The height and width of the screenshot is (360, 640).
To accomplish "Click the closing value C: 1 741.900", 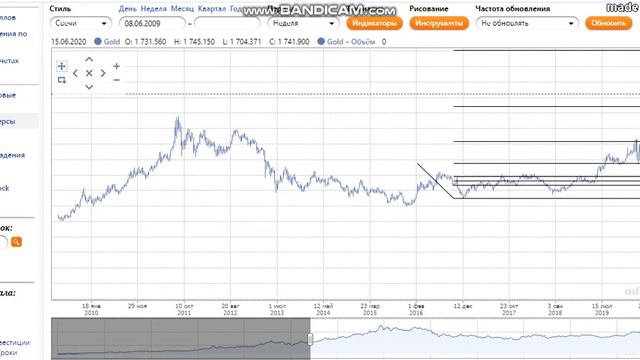I will pos(289,42).
